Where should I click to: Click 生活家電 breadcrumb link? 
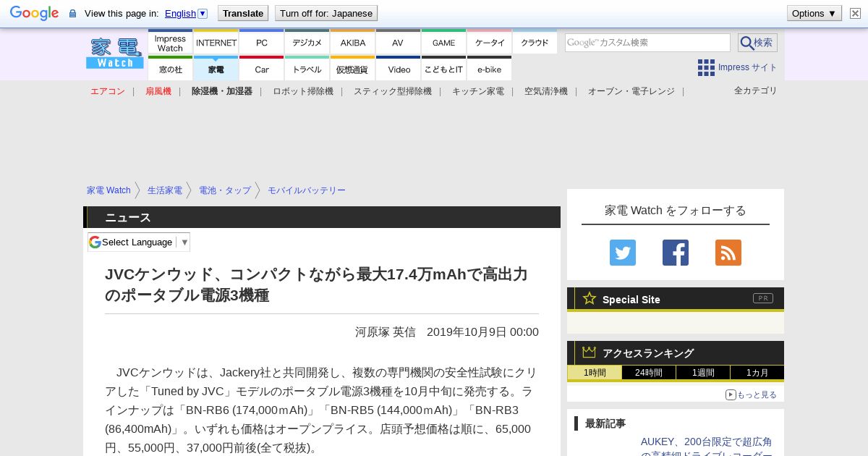click(165, 190)
